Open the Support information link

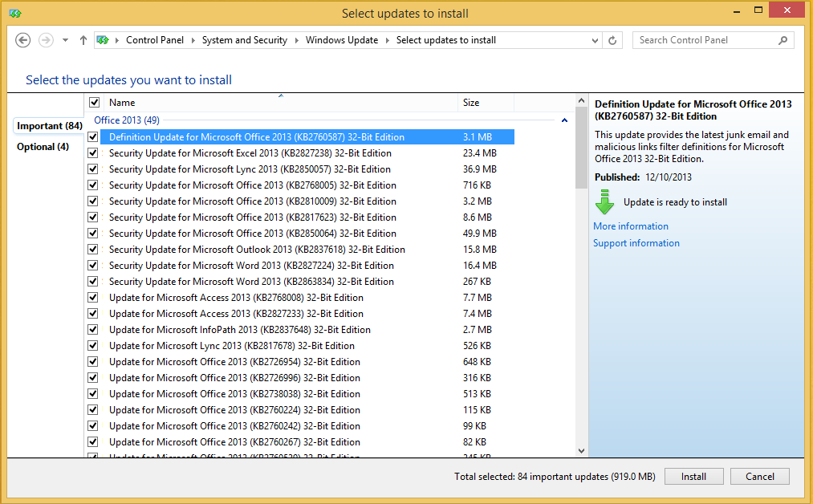tap(636, 243)
